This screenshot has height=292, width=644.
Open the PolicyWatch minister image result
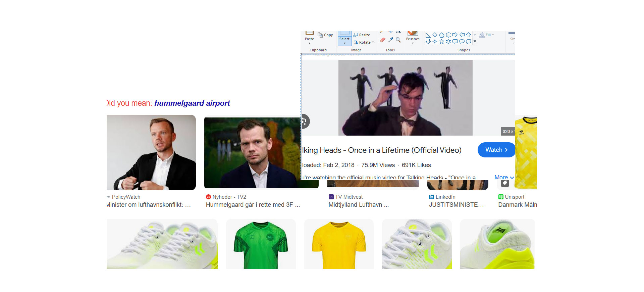pyautogui.click(x=151, y=153)
